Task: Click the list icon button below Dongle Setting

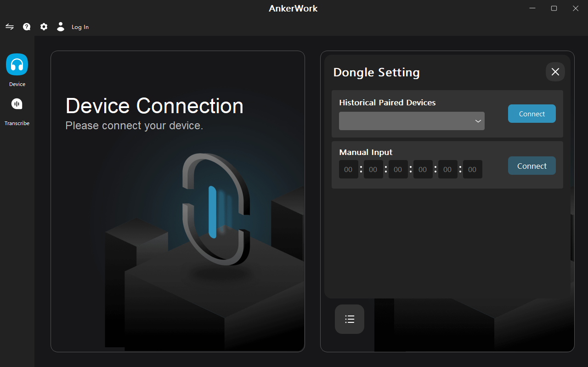Action: coord(350,319)
